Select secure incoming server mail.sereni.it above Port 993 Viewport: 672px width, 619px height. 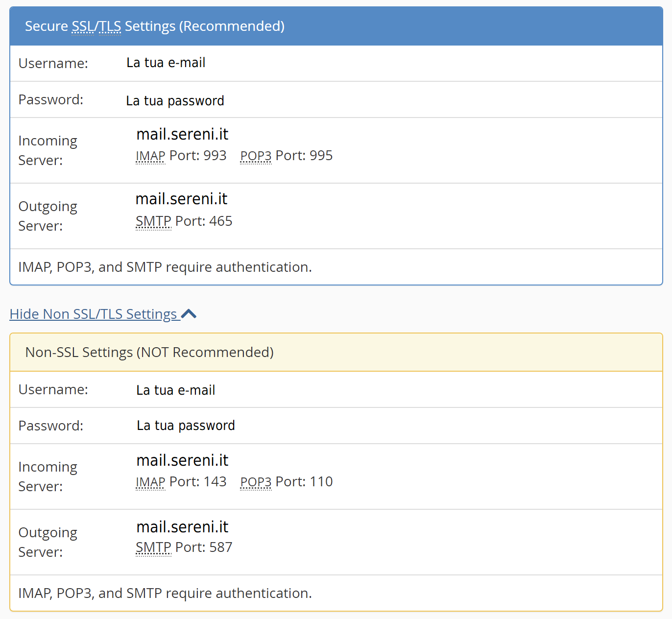[182, 134]
